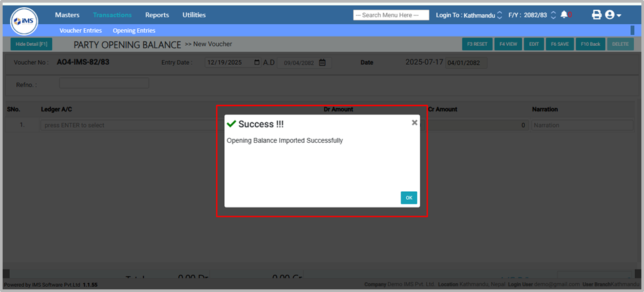
Task: Open the Utilities menu
Action: pos(194,15)
